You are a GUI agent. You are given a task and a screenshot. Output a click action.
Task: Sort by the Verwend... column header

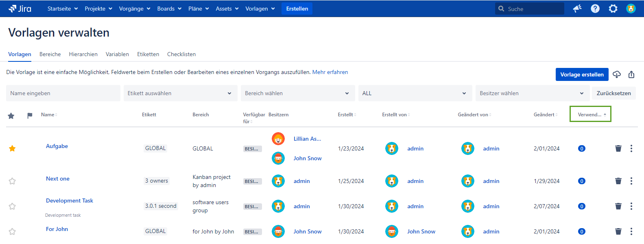590,114
